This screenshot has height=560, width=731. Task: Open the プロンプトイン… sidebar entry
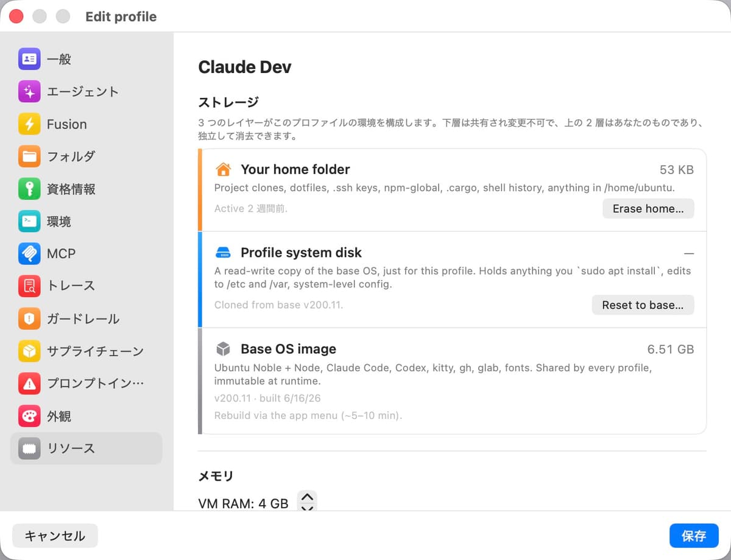[x=87, y=383]
